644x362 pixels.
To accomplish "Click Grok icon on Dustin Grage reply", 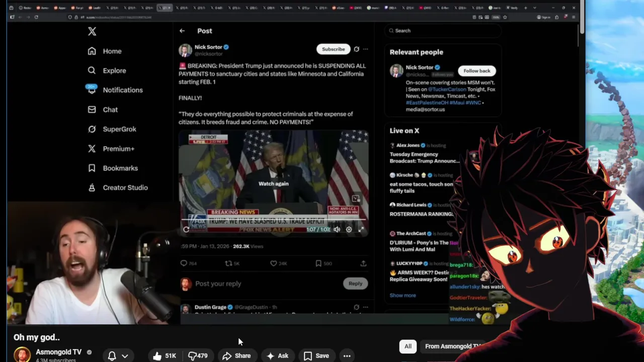I will point(356,307).
